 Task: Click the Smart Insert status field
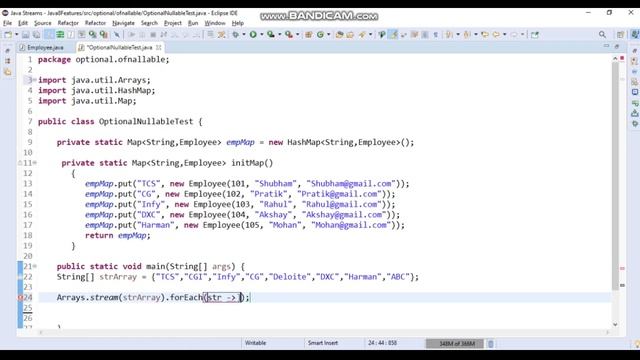pos(323,343)
